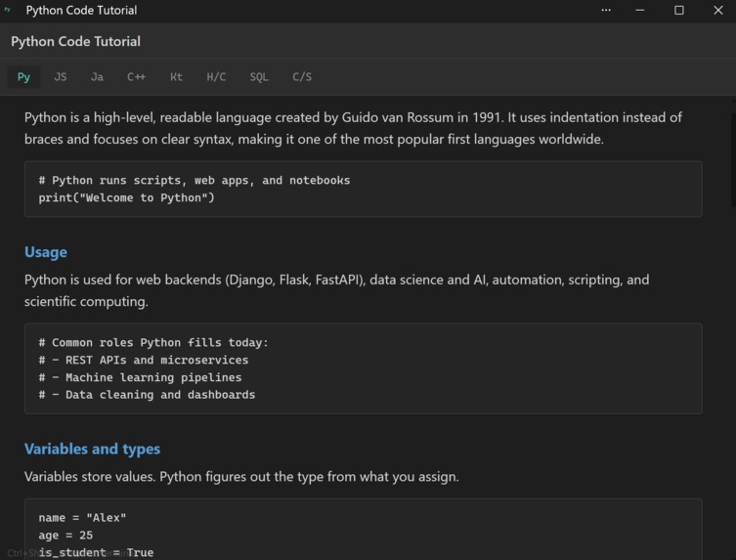Open the C/S tab
Image resolution: width=736 pixels, height=560 pixels.
click(x=302, y=77)
